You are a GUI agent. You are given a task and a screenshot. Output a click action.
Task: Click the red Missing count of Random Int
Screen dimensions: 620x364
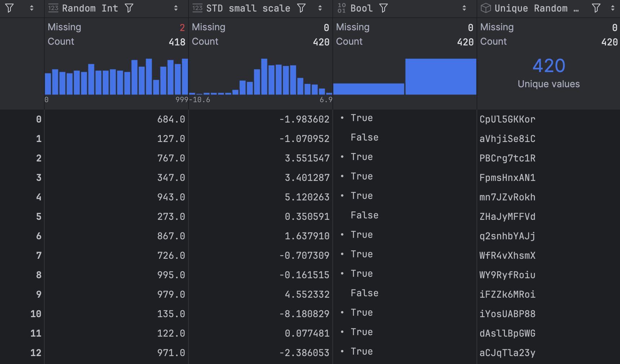[182, 27]
